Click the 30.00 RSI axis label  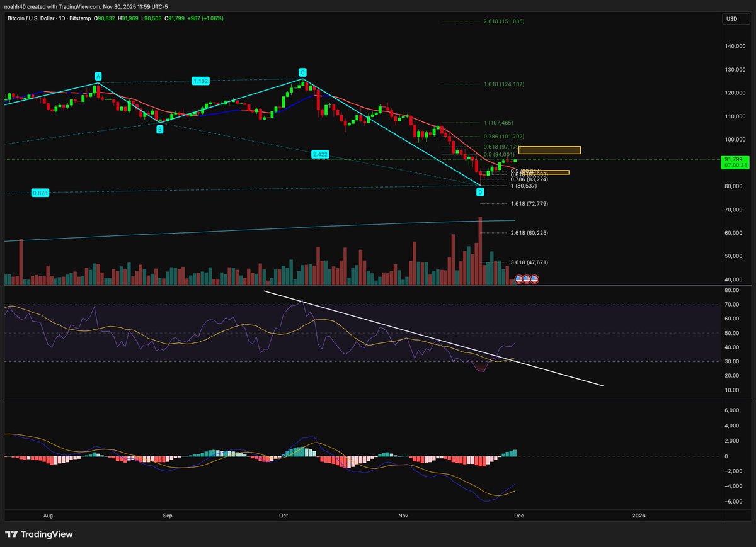pyautogui.click(x=732, y=361)
